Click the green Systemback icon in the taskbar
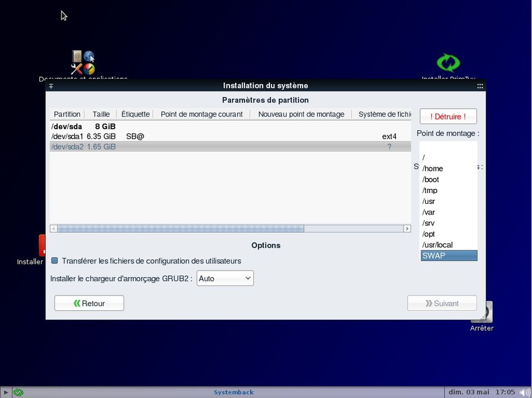532x398 pixels. [19, 392]
